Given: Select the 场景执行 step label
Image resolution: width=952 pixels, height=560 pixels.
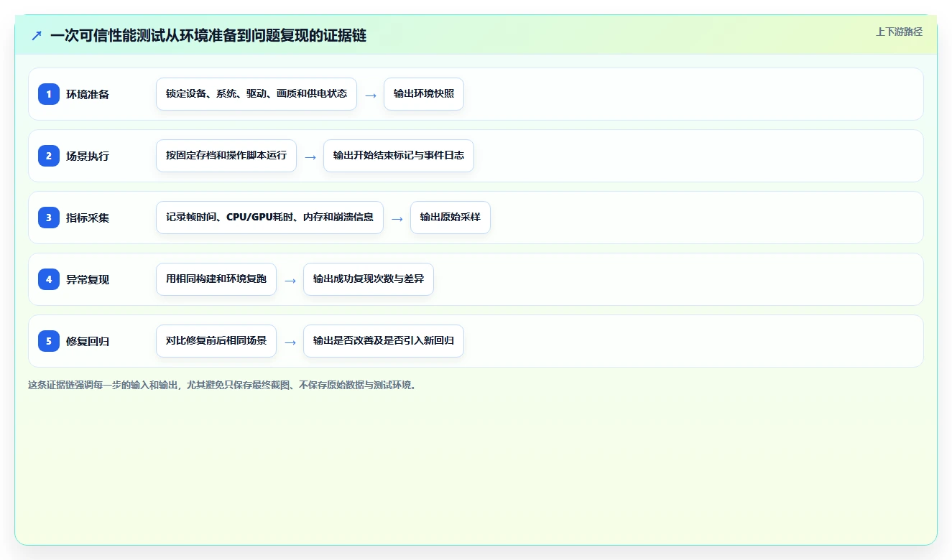Looking at the screenshot, I should pos(88,156).
